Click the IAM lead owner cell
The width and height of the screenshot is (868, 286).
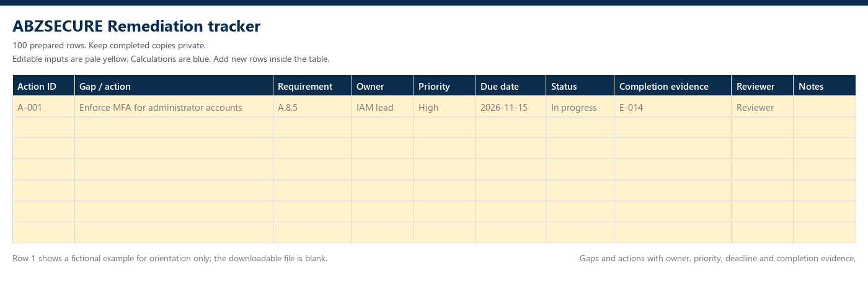pyautogui.click(x=383, y=107)
